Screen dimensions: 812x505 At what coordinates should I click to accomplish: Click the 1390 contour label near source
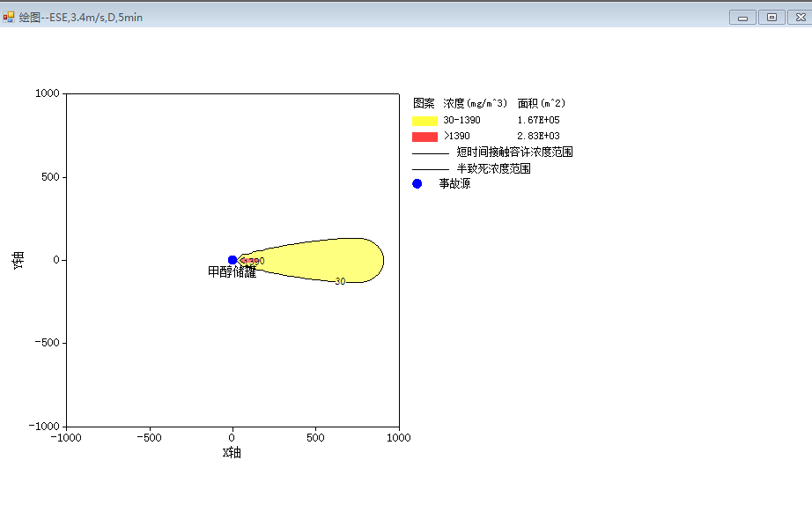[254, 261]
